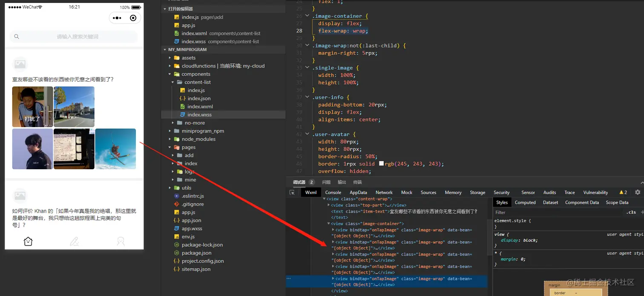Screen dimensions: 644x296
Task: Switch to the Computed styles tab
Action: tap(525, 202)
